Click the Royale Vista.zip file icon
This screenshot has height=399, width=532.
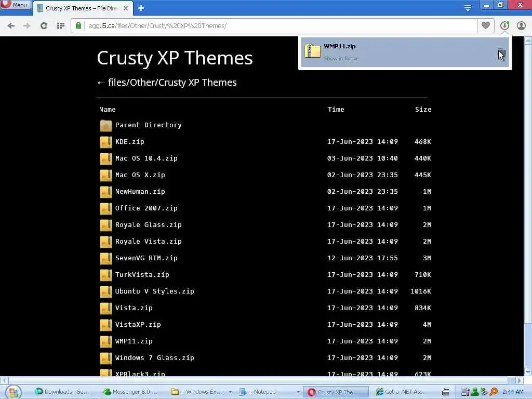(x=106, y=242)
